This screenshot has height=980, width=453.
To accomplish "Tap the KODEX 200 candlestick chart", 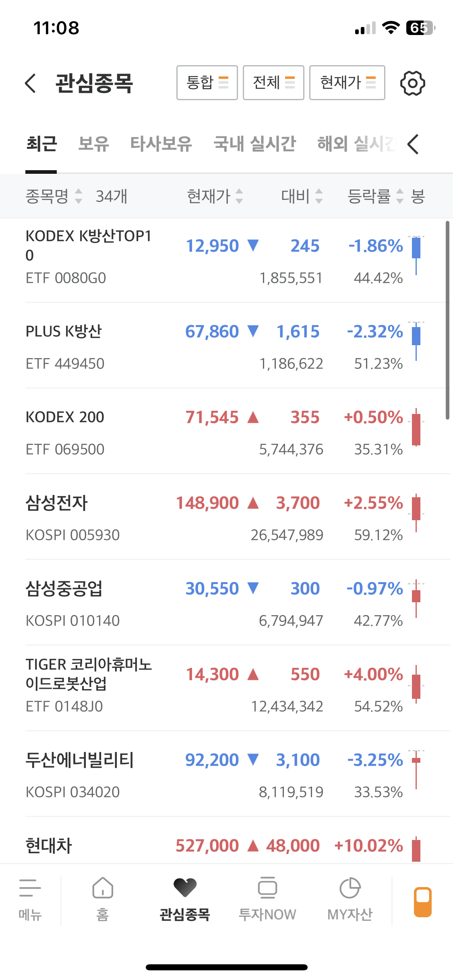I will coord(416,428).
